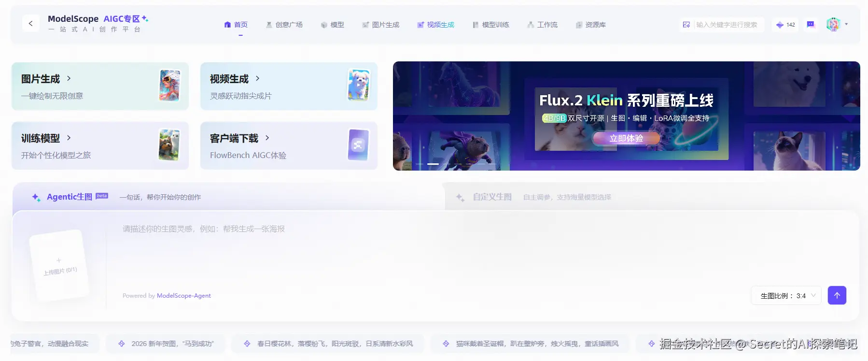Open the 生图比例 3:4 dropdown
Viewport: 868px width, 361px height.
(786, 296)
